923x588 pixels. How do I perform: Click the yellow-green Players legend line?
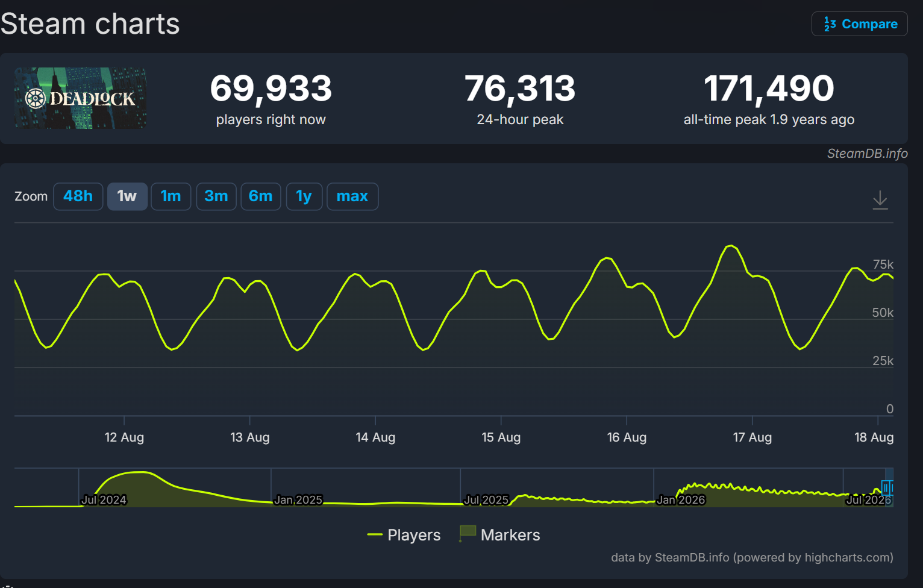click(x=375, y=535)
